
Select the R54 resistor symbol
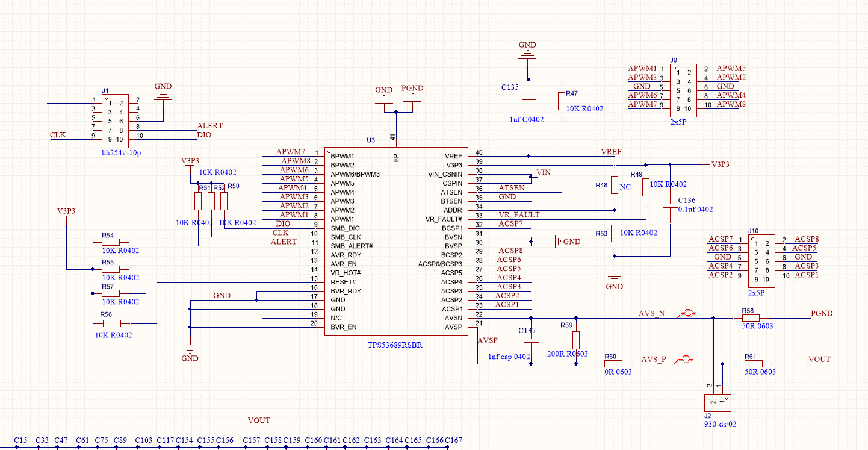pyautogui.click(x=111, y=242)
